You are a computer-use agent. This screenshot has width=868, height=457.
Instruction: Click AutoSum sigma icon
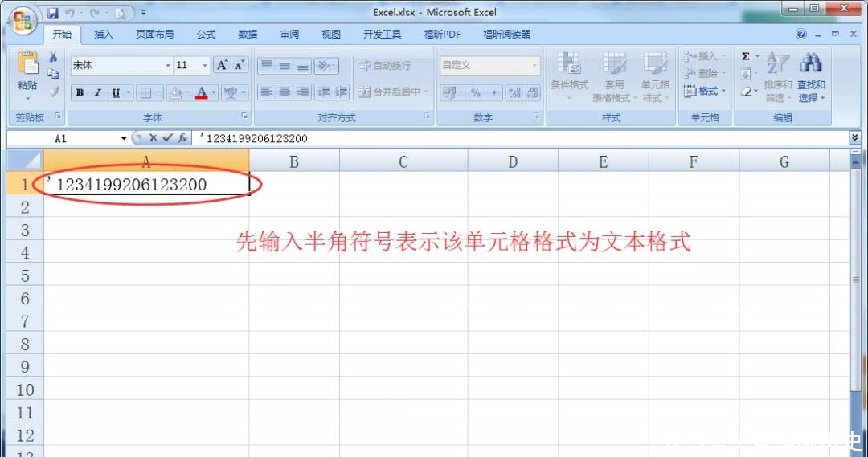(746, 56)
